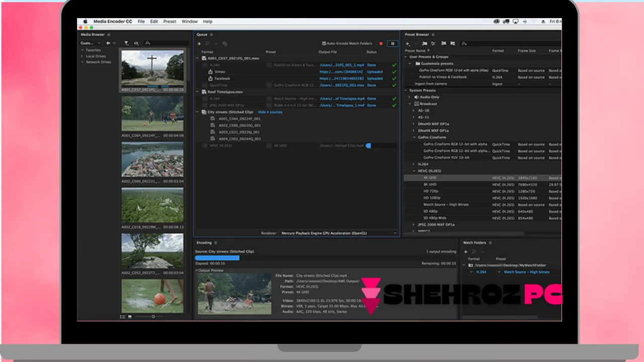Image resolution: width=644 pixels, height=362 pixels.
Task: Open the Preset menu
Action: tap(170, 22)
